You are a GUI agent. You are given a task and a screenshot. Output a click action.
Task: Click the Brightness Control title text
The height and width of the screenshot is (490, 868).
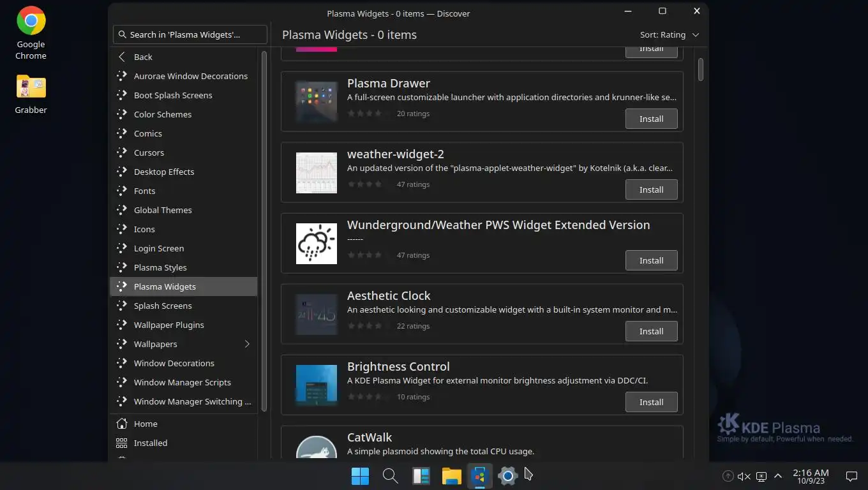[x=398, y=367]
